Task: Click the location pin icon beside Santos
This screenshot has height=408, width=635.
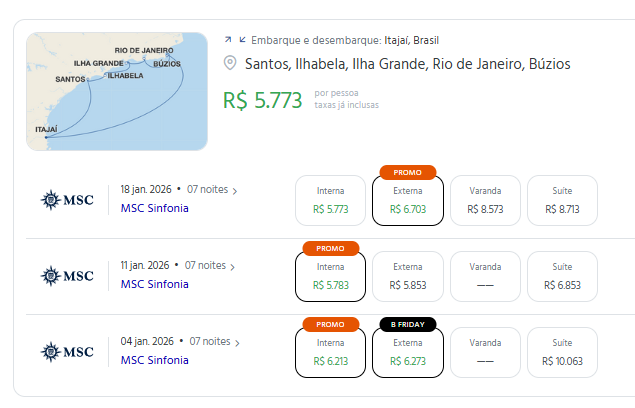Action: click(231, 64)
